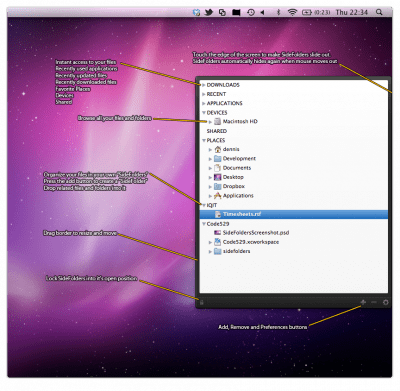The width and height of the screenshot is (400, 391).
Task: Expand the dennis folder triangle
Action: click(210, 150)
